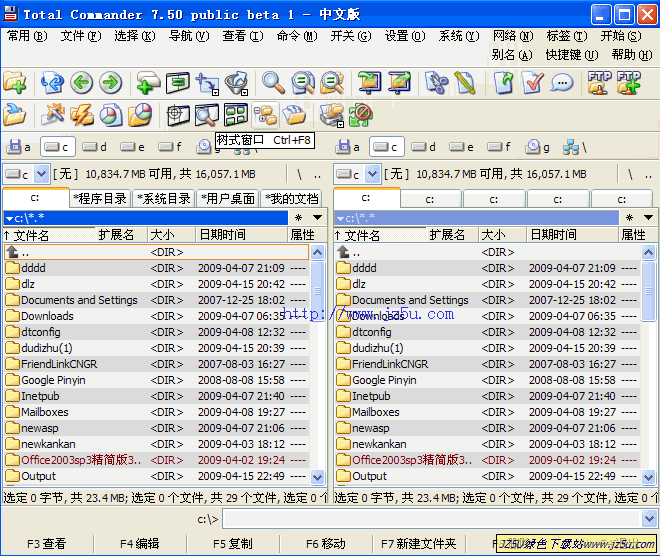Open the 设置(O) menu
The height and width of the screenshot is (556, 660).
405,36
